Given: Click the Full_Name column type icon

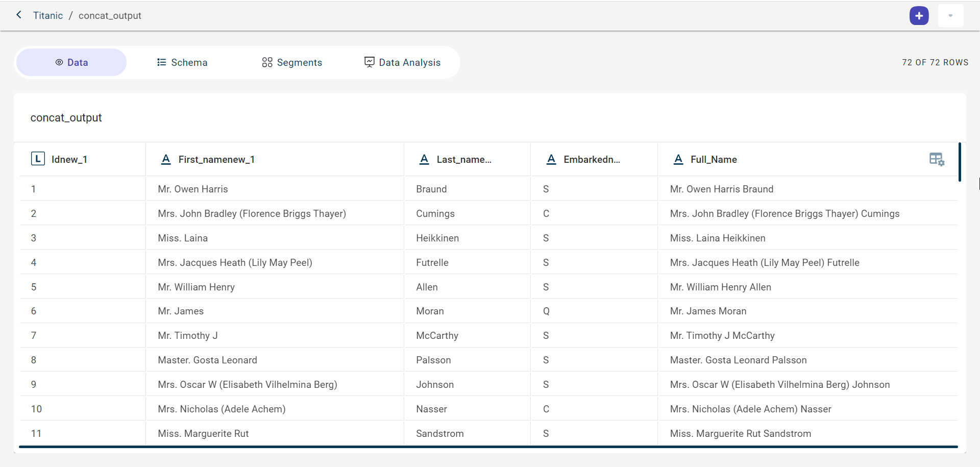Looking at the screenshot, I should 678,160.
